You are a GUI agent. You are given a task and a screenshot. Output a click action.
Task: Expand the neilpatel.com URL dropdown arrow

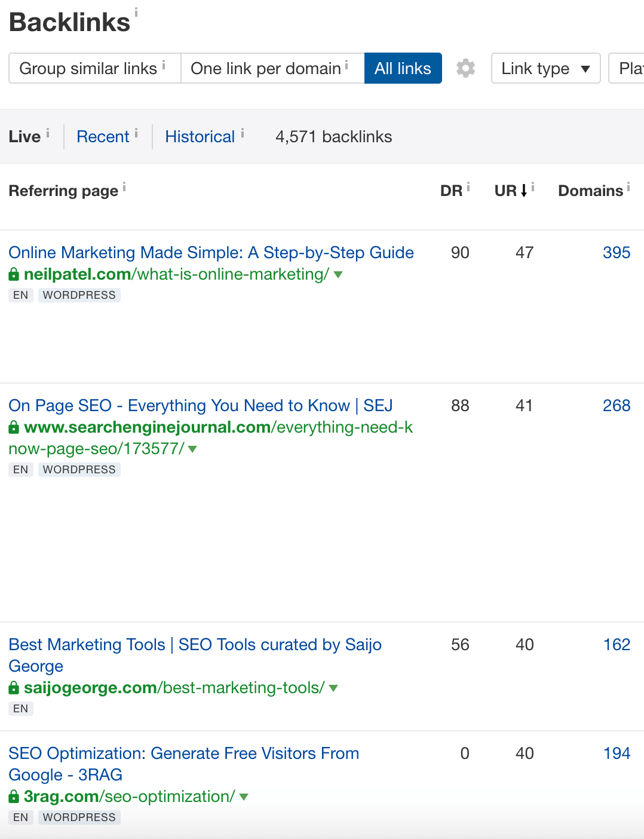click(x=338, y=275)
